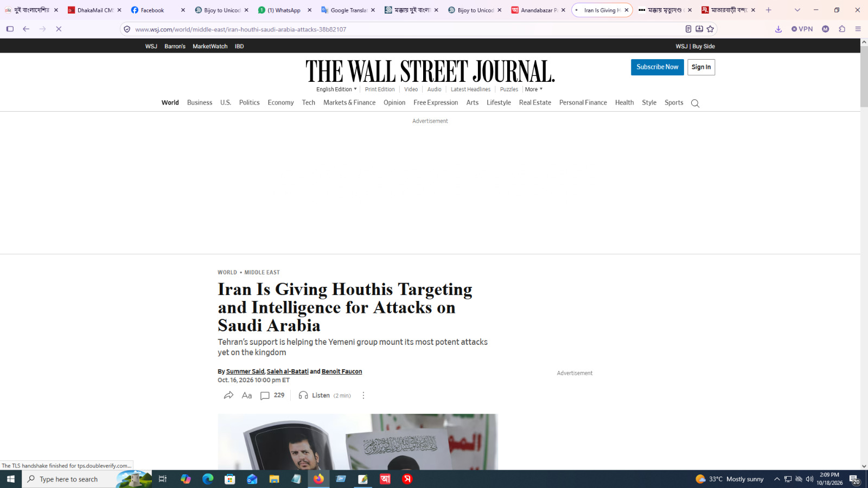Open the browser downloads icon
The width and height of the screenshot is (868, 488).
coord(778,29)
